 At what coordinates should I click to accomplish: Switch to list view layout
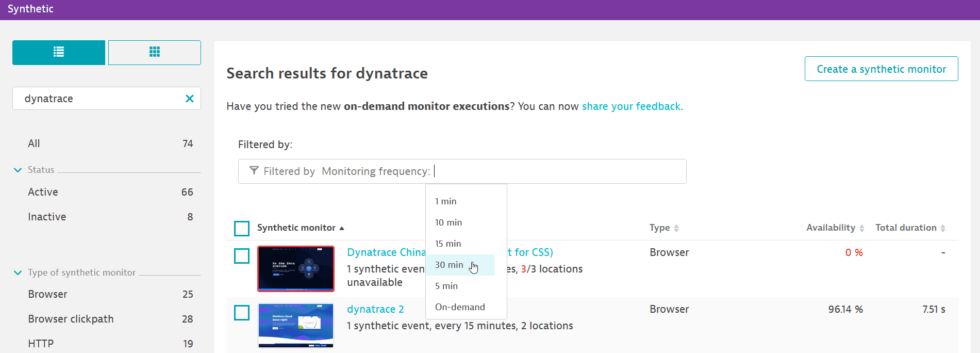[59, 52]
